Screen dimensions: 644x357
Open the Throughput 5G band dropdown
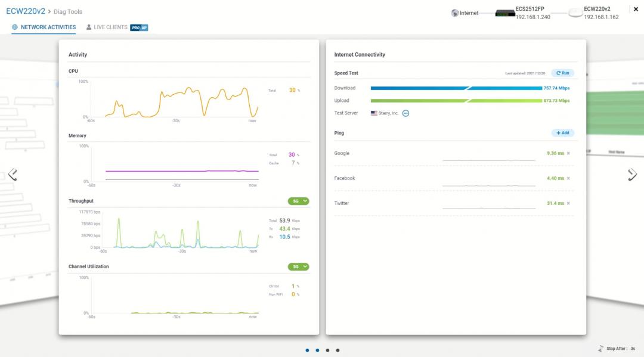(x=299, y=201)
